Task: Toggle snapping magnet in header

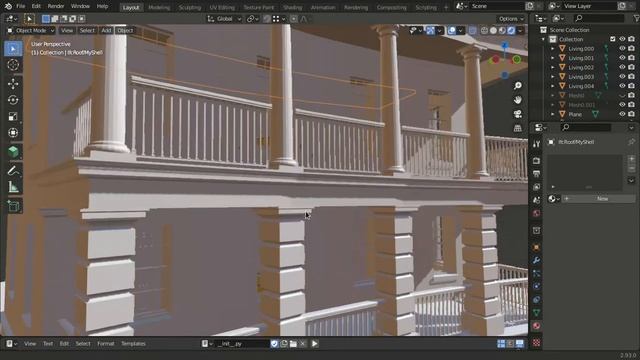Action: point(267,19)
